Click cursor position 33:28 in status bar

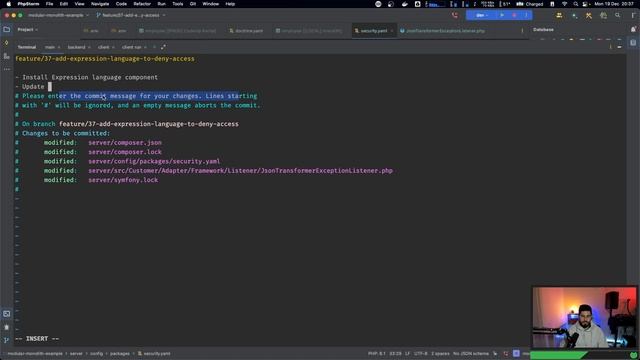tap(395, 353)
